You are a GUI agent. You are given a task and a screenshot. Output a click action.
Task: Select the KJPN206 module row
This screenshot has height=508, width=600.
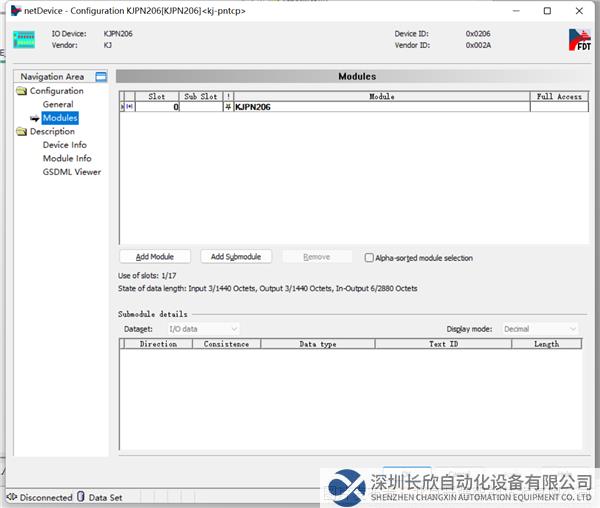point(380,107)
